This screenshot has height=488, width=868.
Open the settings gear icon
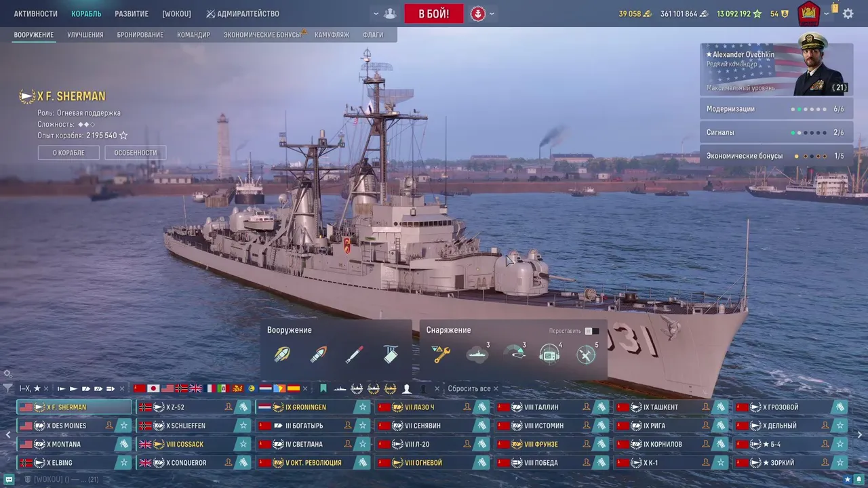pyautogui.click(x=848, y=14)
